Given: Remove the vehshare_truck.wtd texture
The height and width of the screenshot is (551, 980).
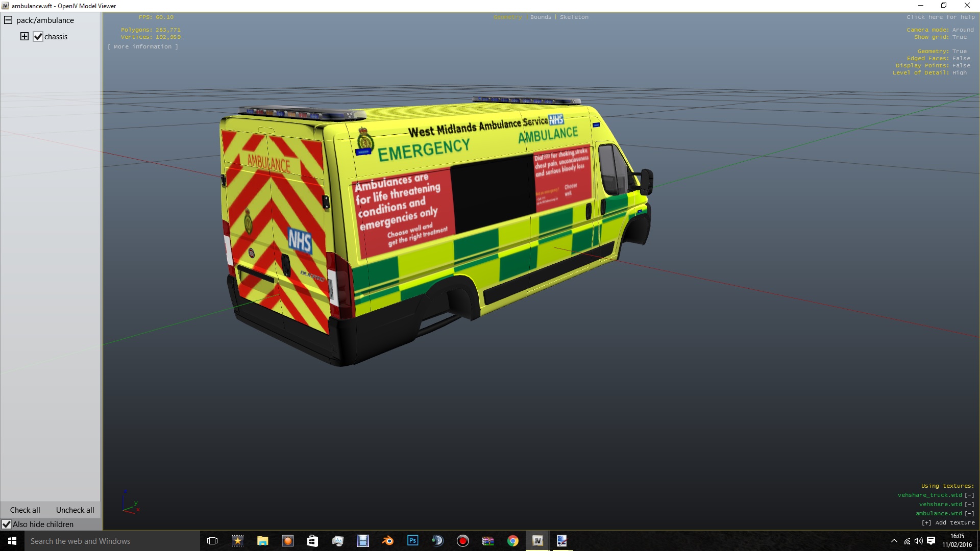Looking at the screenshot, I should coord(969,495).
